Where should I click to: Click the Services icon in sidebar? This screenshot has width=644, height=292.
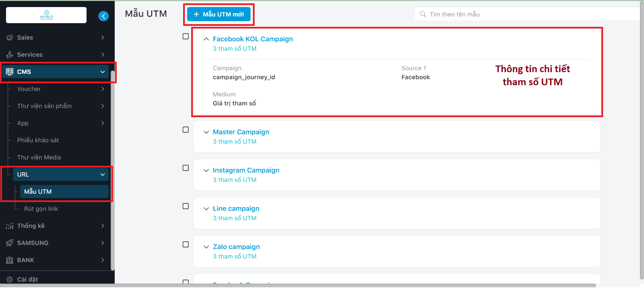pyautogui.click(x=10, y=55)
